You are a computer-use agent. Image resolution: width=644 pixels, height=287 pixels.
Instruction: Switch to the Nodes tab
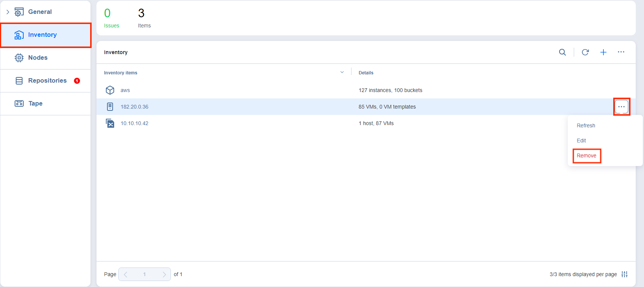(38, 58)
